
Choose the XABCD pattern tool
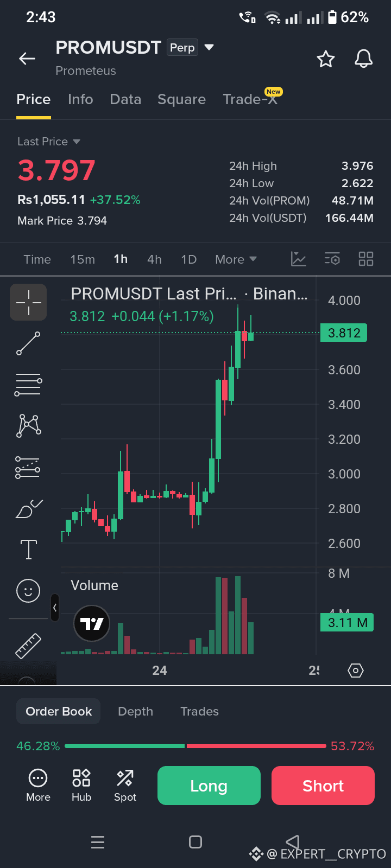(x=28, y=426)
